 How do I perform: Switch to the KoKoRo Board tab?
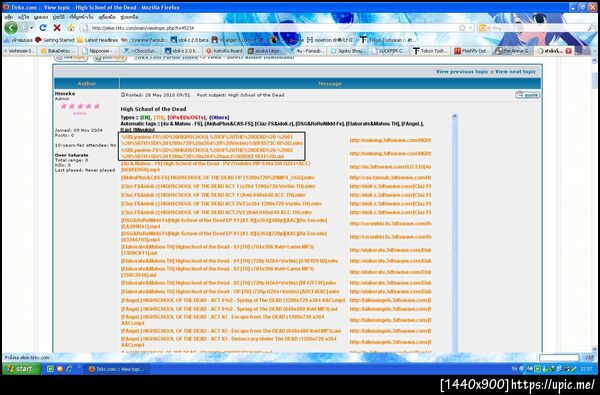pos(225,51)
